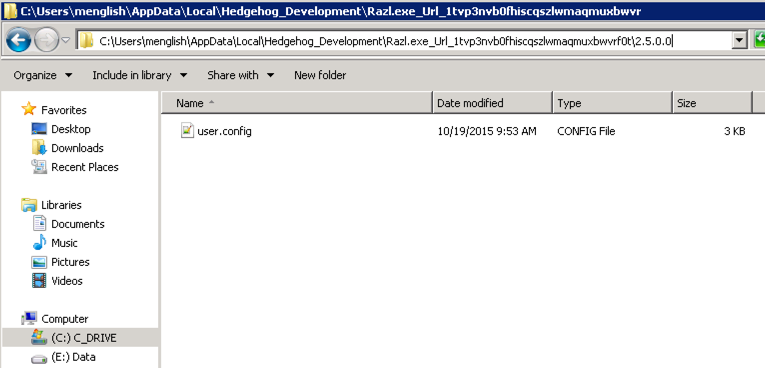765x368 pixels.
Task: Click the Videos library icon
Action: pyautogui.click(x=39, y=281)
